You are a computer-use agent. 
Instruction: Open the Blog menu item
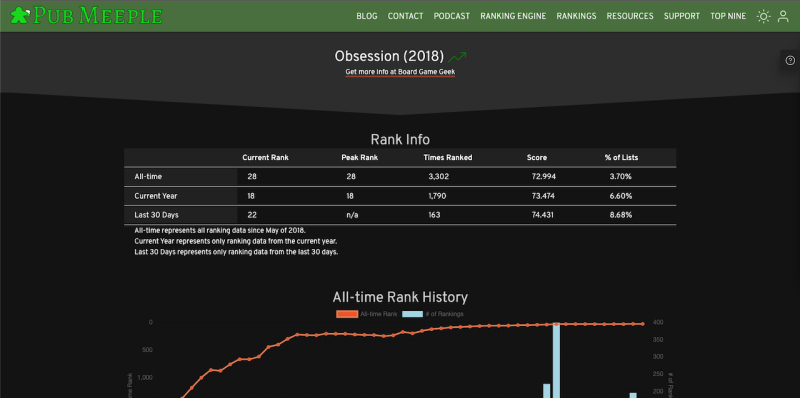coord(367,16)
